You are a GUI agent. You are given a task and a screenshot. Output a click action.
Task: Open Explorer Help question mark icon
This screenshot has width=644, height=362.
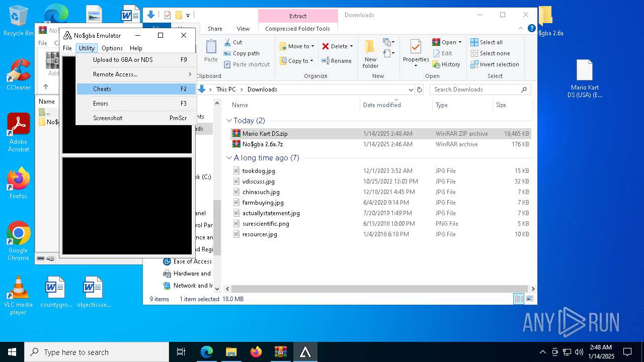coord(531,28)
